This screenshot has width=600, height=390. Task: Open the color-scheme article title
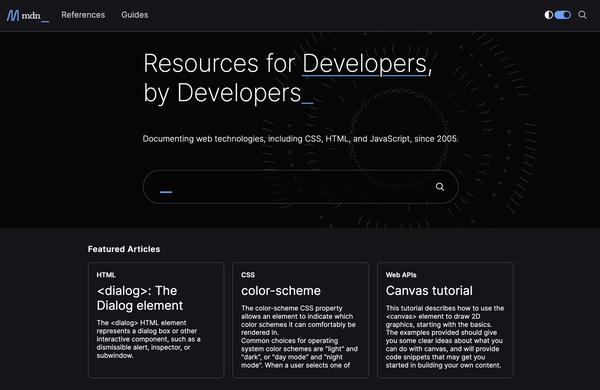click(x=281, y=291)
